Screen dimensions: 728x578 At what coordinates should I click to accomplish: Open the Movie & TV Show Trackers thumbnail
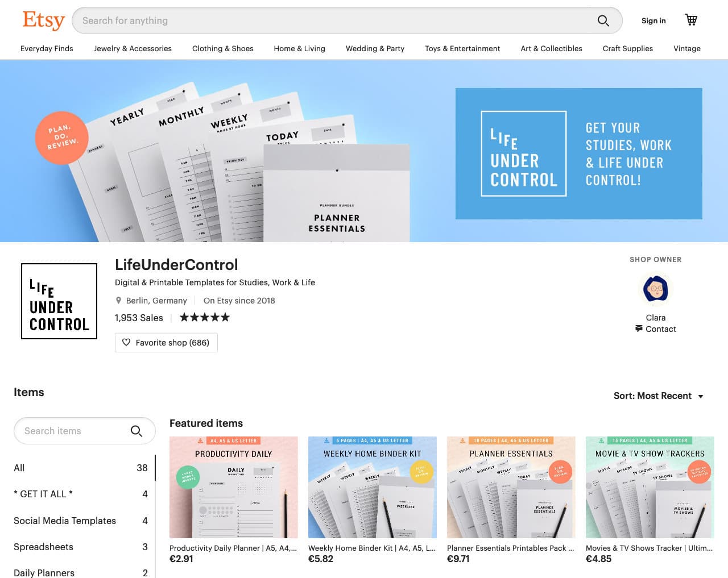point(649,487)
